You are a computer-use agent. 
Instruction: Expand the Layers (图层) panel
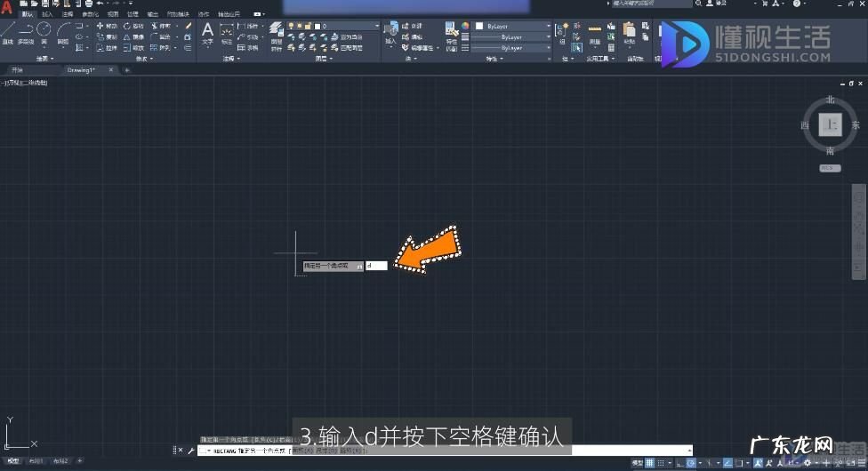tap(323, 58)
